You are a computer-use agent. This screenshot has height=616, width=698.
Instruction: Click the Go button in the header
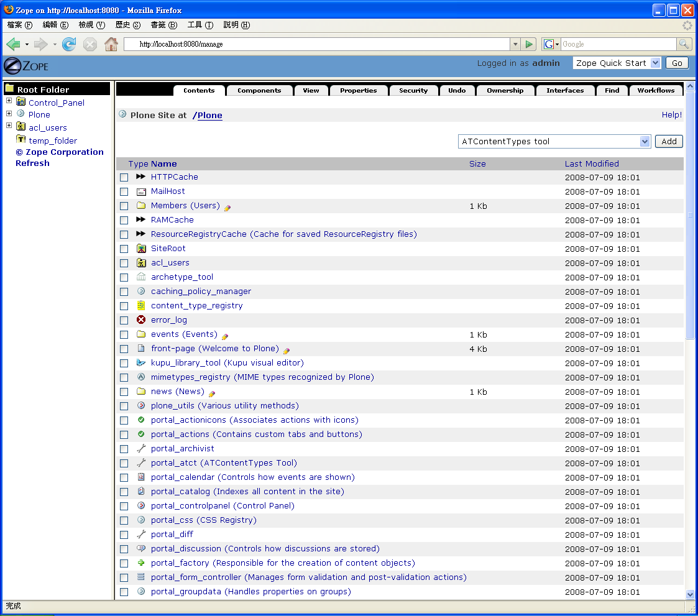click(x=677, y=63)
